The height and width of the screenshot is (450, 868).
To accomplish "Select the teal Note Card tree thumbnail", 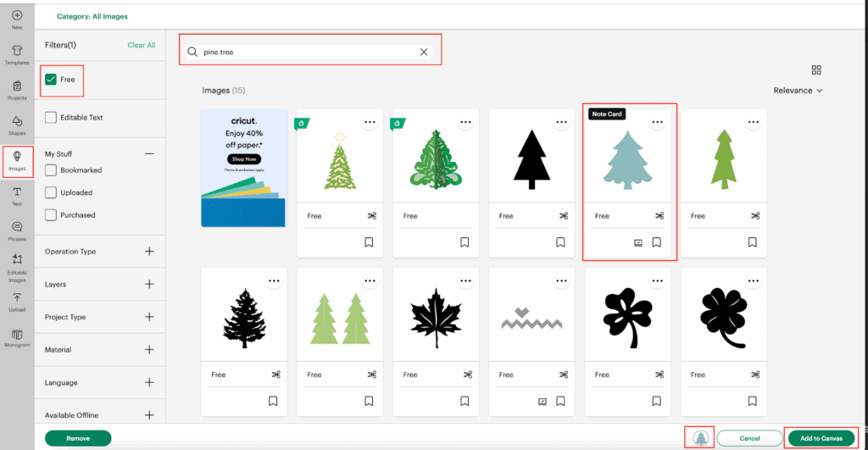I will (629, 158).
